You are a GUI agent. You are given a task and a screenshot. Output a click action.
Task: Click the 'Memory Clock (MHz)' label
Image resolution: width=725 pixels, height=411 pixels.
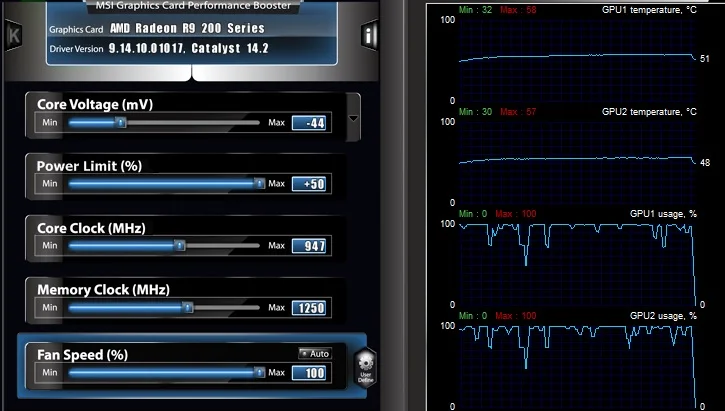(x=103, y=289)
